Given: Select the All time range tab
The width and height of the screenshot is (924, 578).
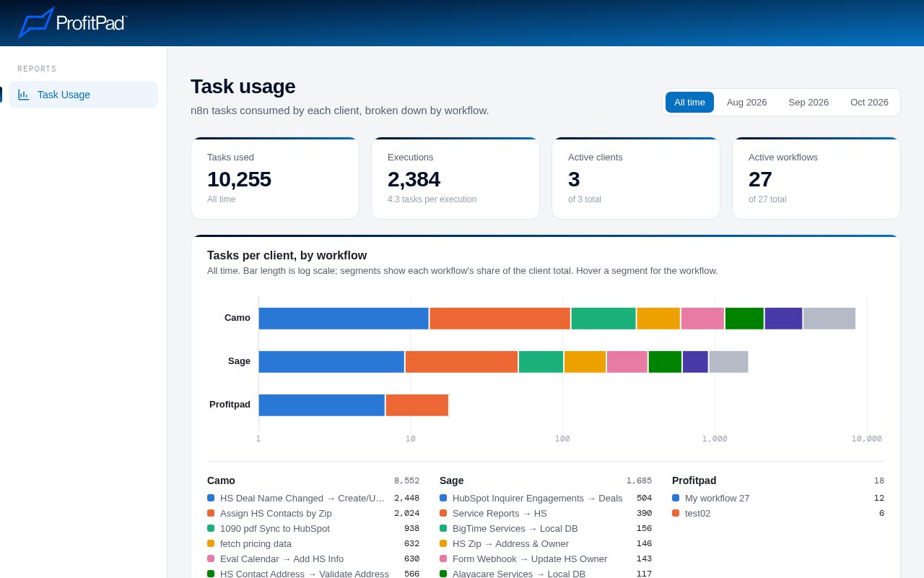Looking at the screenshot, I should 689,102.
